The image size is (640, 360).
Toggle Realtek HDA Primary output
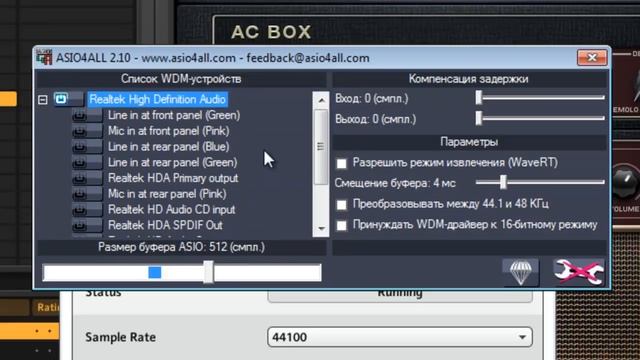click(x=87, y=178)
